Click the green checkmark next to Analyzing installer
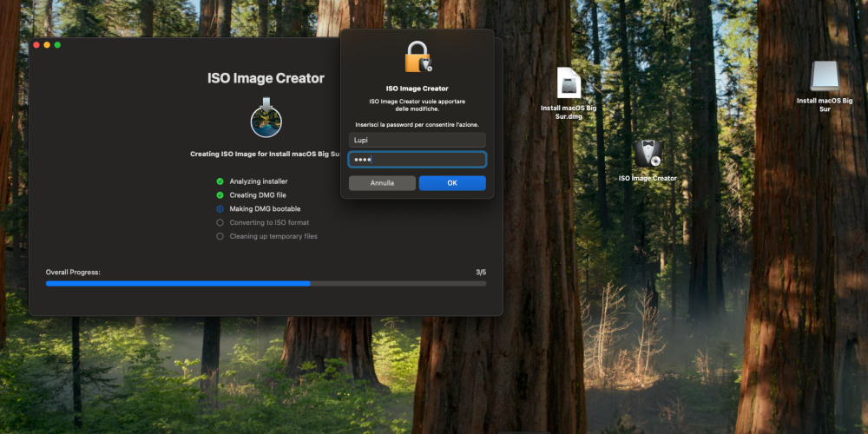The height and width of the screenshot is (434, 868). (220, 181)
